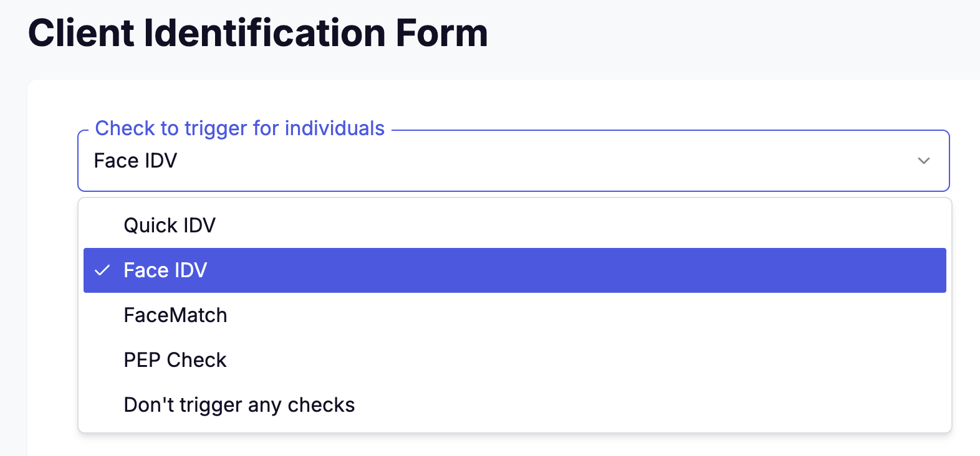This screenshot has width=980, height=456.
Task: Click the Client Identification Form heading
Action: 257,33
